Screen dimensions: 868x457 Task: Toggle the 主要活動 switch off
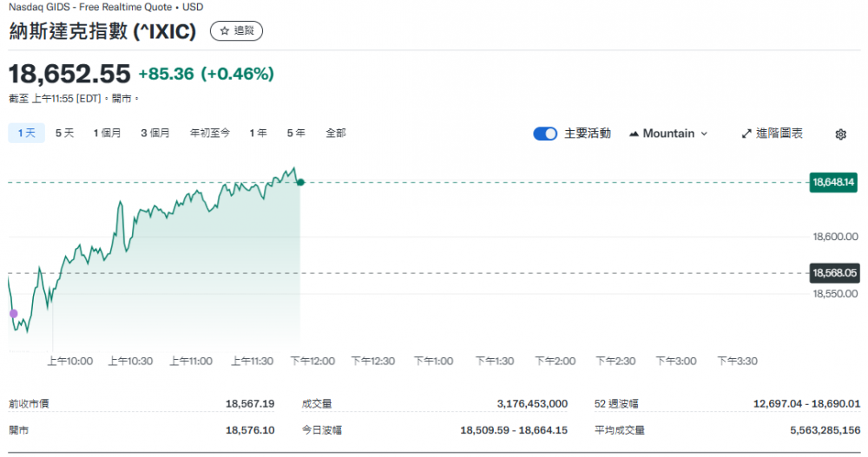click(x=545, y=134)
